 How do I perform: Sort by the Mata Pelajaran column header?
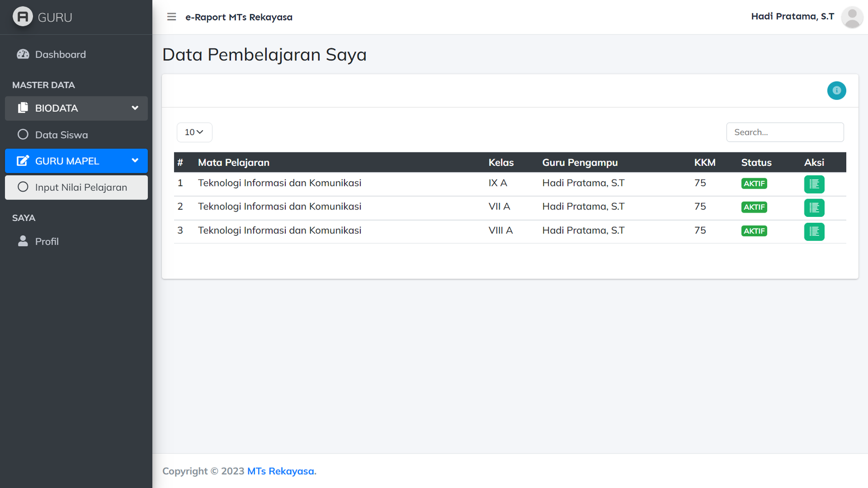(x=234, y=163)
